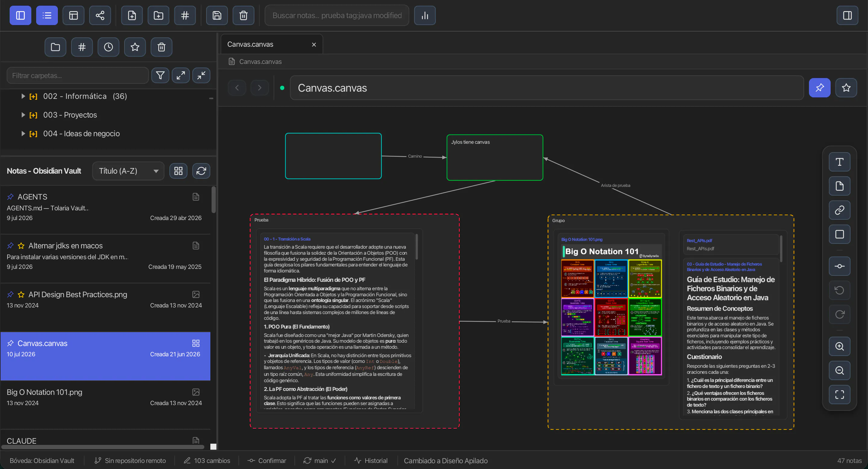Delete with top toolbar trash icon

click(x=244, y=15)
